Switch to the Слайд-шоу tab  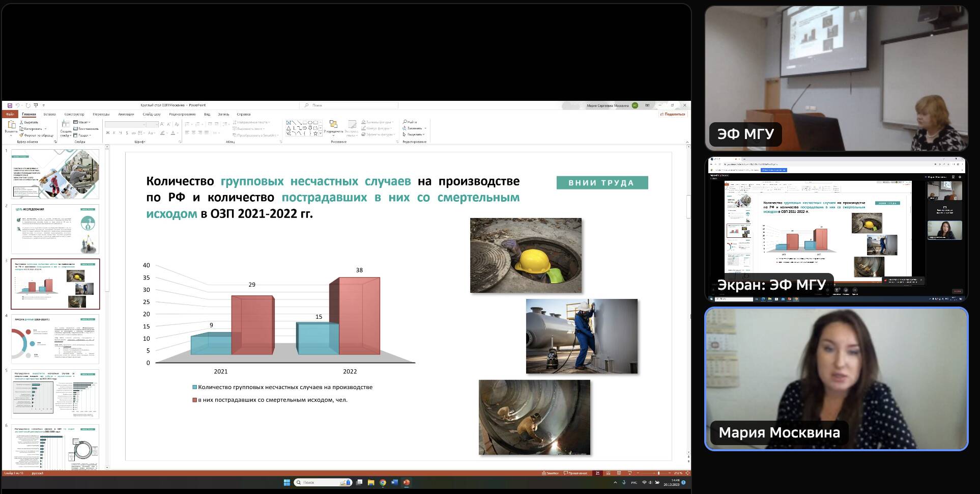pyautogui.click(x=152, y=114)
